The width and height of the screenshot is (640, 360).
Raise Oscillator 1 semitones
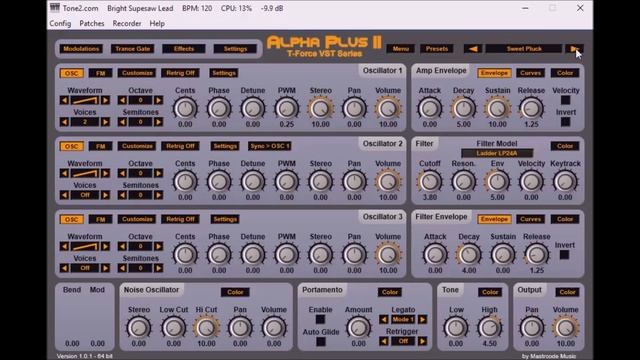coord(158,122)
